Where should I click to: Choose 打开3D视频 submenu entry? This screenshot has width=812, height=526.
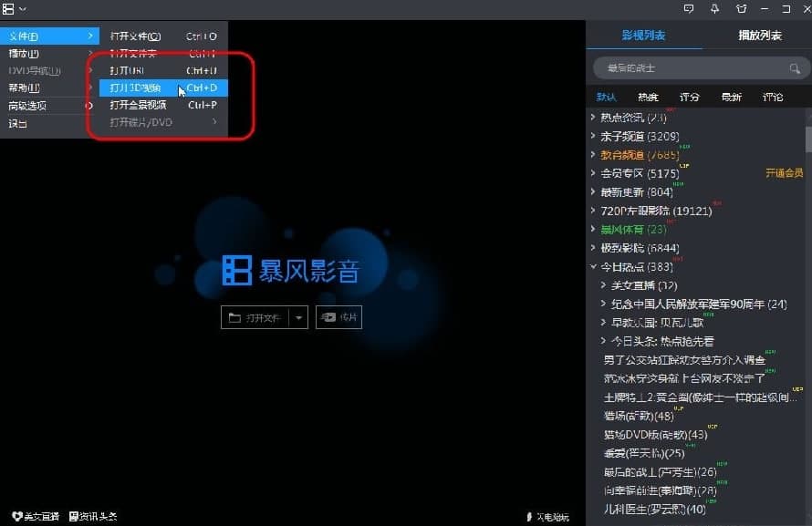[163, 88]
